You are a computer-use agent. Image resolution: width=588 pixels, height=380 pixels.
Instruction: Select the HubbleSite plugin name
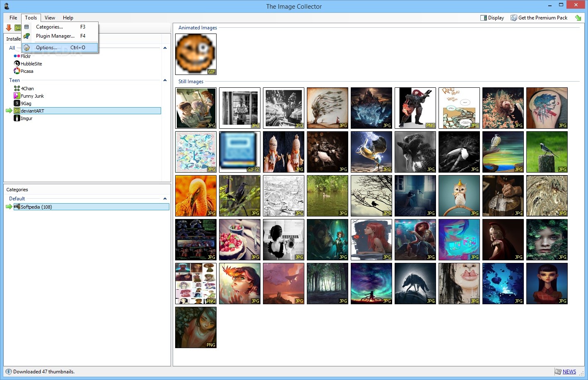31,64
